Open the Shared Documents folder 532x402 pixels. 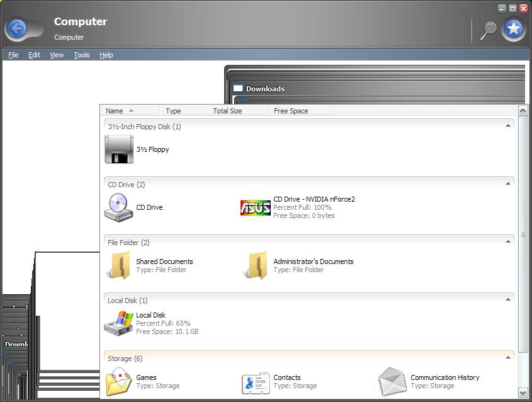pos(119,265)
